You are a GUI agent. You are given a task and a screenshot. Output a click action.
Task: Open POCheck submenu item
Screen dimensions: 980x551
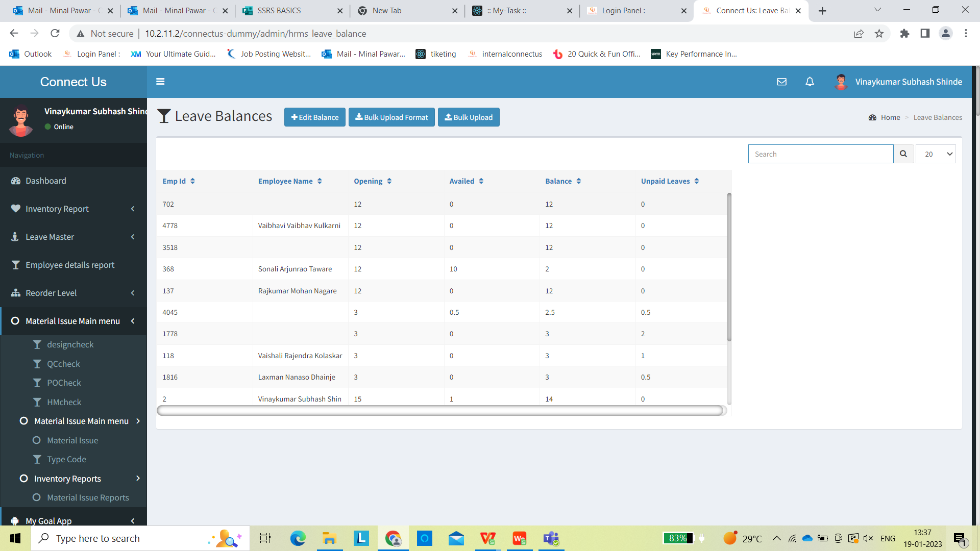tap(64, 383)
